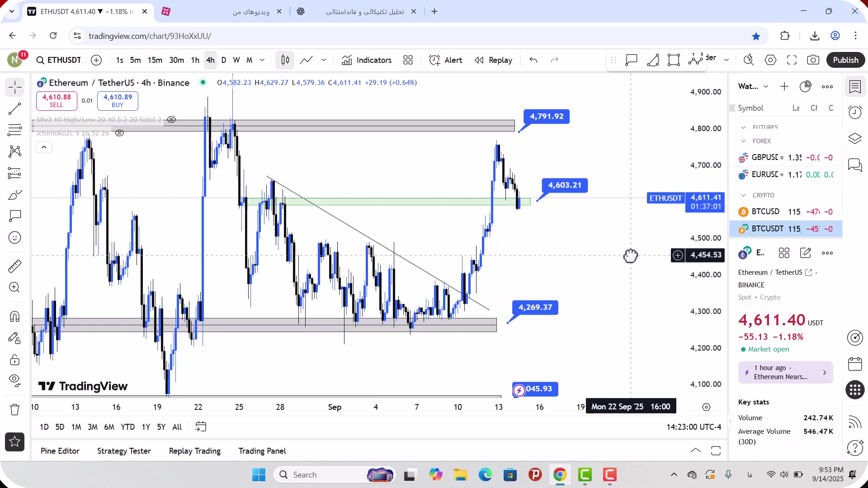
Task: Activate the zoom in tool
Action: (14, 287)
